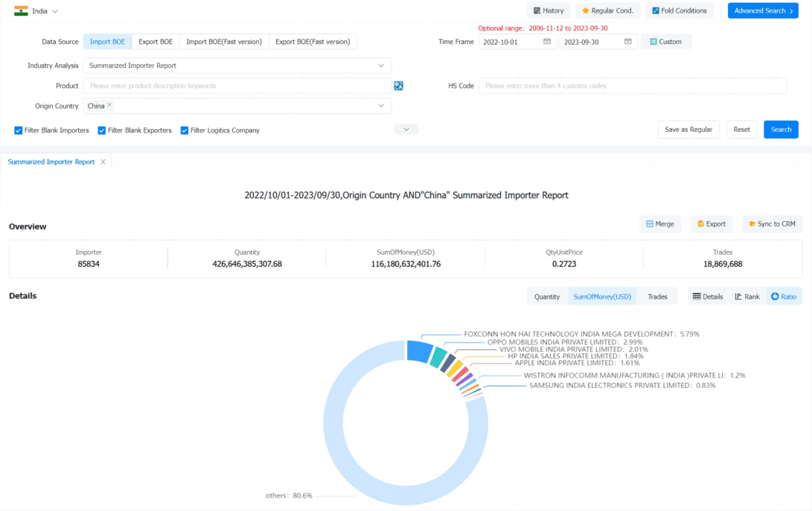Click the Importer count 85834
The height and width of the screenshot is (511, 812).
tap(89, 264)
